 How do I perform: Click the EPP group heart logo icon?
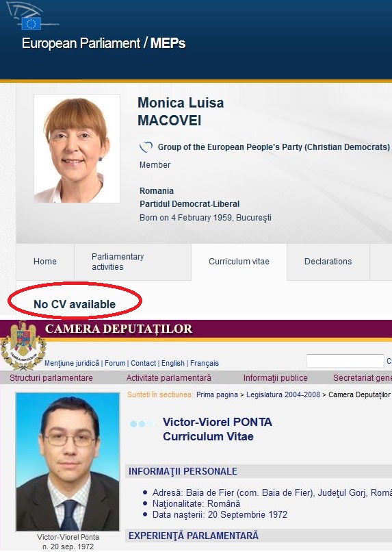[146, 147]
